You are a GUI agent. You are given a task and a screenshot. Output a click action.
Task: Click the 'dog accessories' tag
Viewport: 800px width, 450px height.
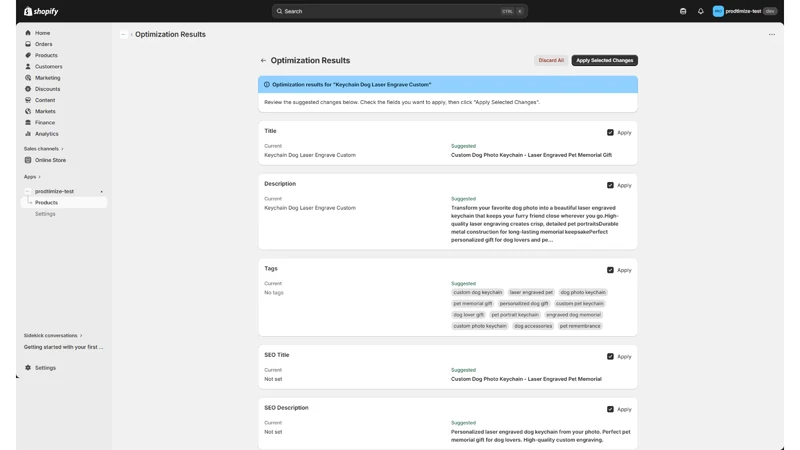click(533, 326)
